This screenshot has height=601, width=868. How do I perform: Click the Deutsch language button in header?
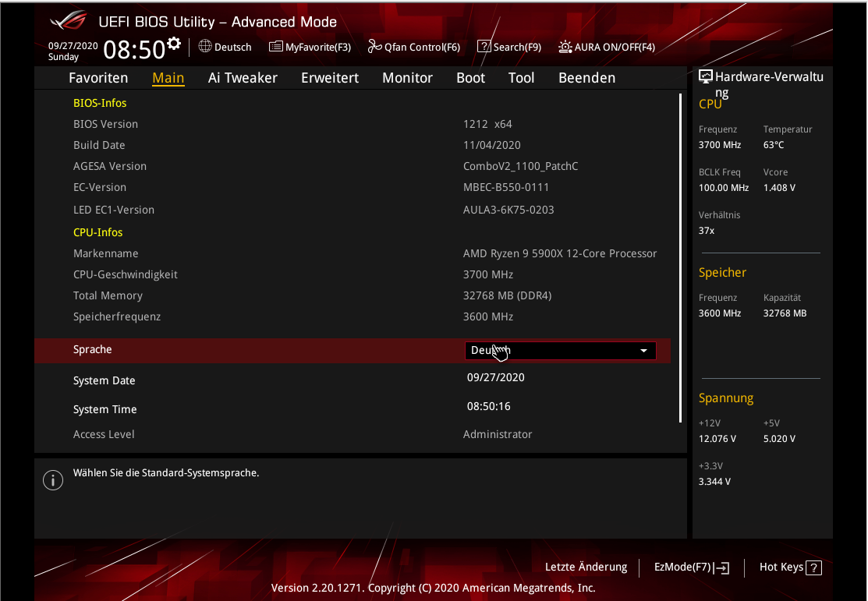225,47
